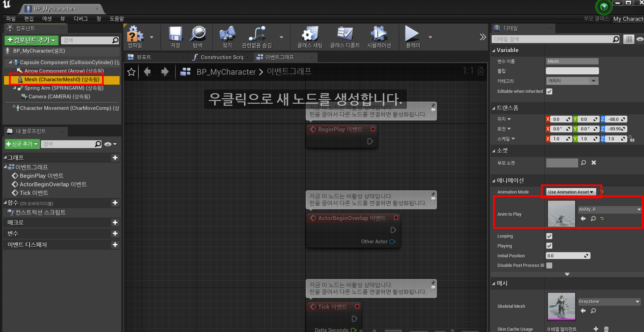This screenshot has width=644, height=332.
Task: Open category (캐릭터) dropdown
Action: pyautogui.click(x=572, y=81)
